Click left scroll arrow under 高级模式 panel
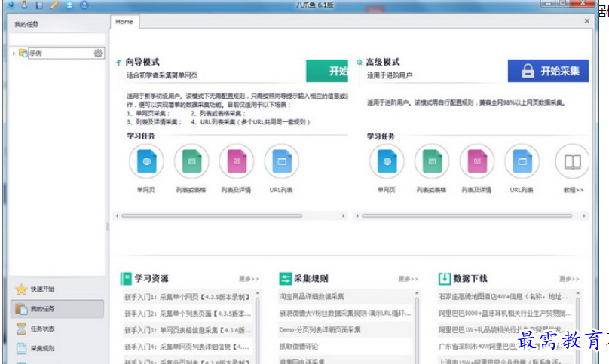This screenshot has width=609, height=364. [x=357, y=216]
